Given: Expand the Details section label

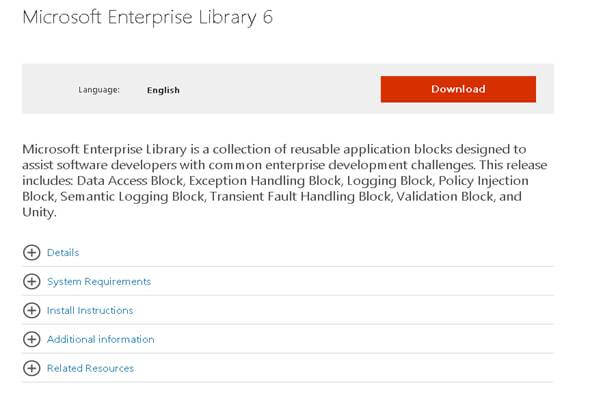Looking at the screenshot, I should (x=63, y=253).
